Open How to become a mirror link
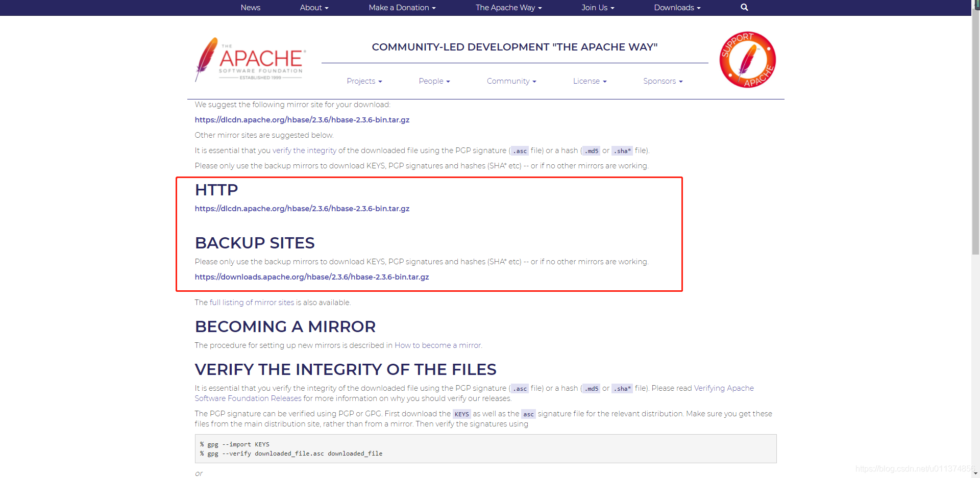The image size is (980, 478). (438, 345)
